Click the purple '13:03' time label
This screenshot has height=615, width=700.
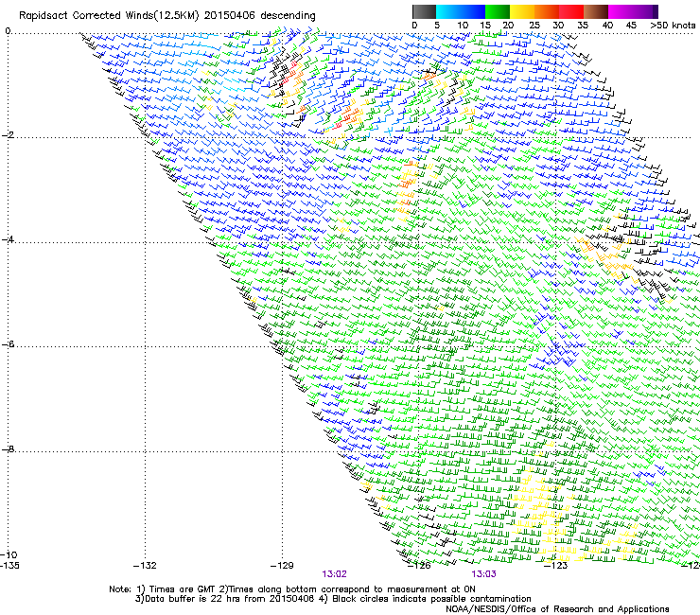coord(484,574)
